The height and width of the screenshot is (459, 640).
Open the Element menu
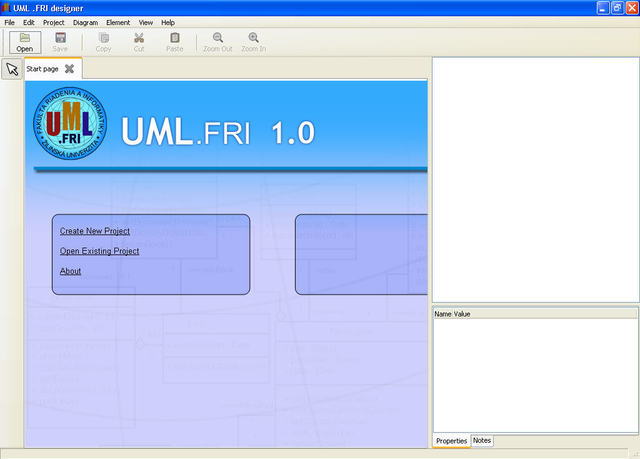tap(118, 22)
